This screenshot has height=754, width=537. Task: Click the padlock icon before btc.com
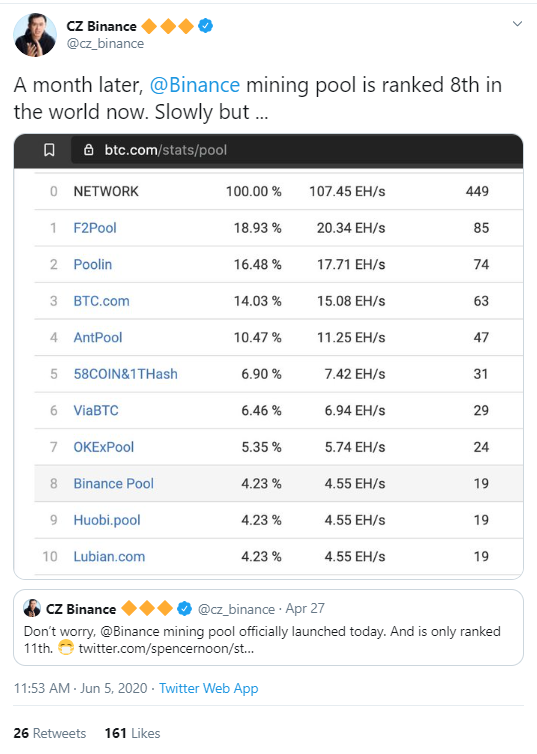tap(88, 150)
